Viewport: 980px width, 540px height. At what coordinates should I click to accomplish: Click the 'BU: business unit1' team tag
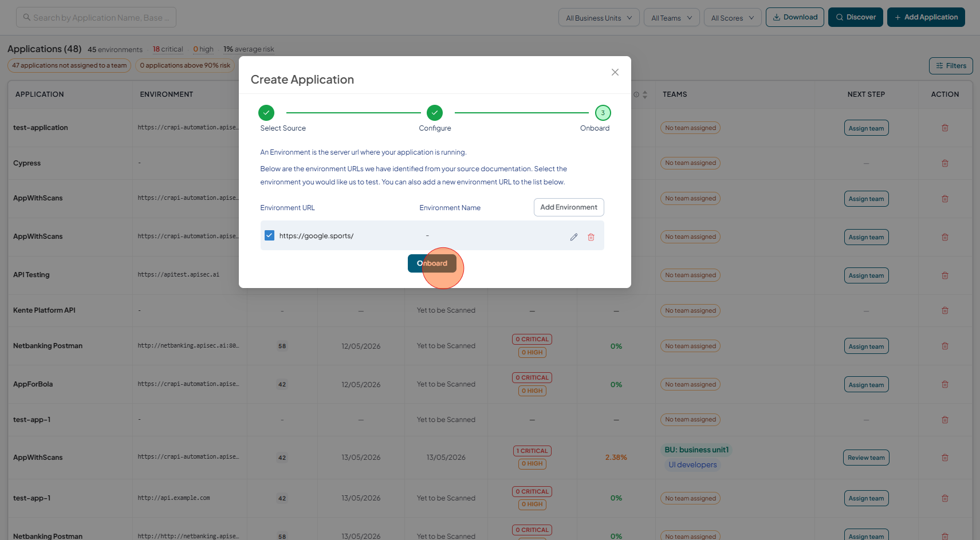coord(696,450)
